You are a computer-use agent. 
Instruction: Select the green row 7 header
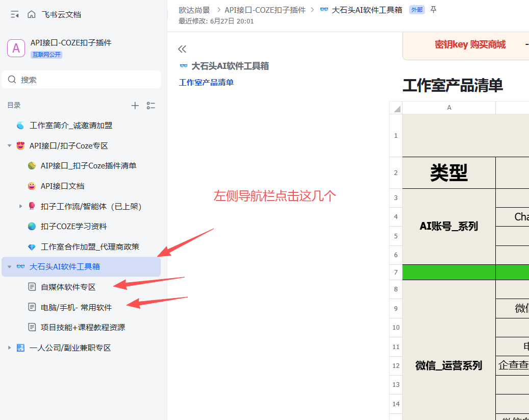click(396, 273)
